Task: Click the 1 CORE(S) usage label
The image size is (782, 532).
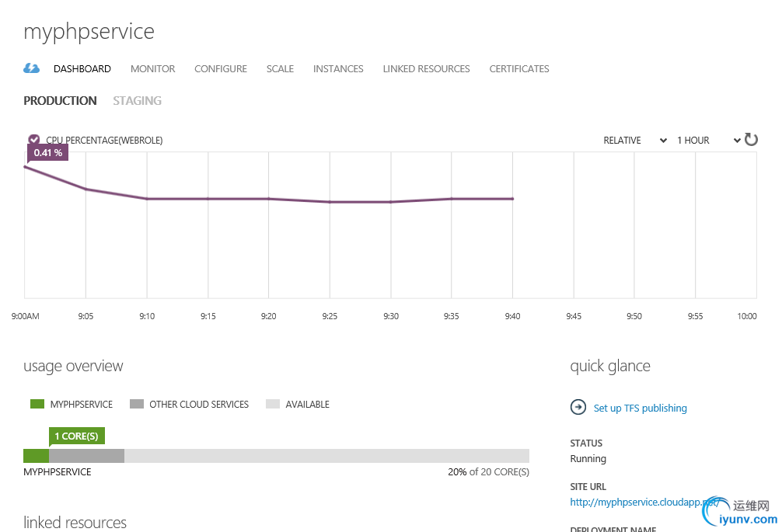Action: coord(77,436)
